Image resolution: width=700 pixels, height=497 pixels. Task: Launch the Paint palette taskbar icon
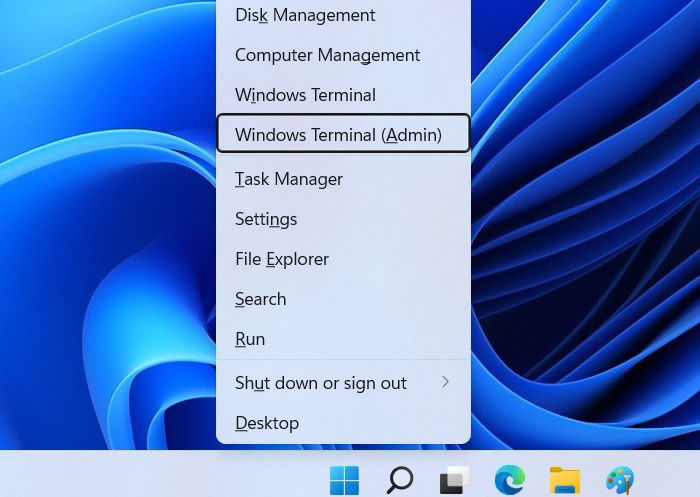(x=620, y=480)
